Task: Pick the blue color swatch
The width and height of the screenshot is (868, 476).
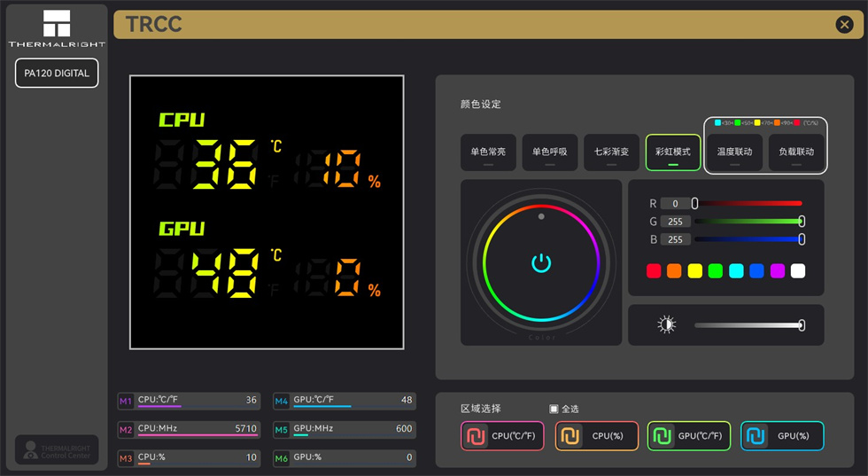Action: pos(756,271)
